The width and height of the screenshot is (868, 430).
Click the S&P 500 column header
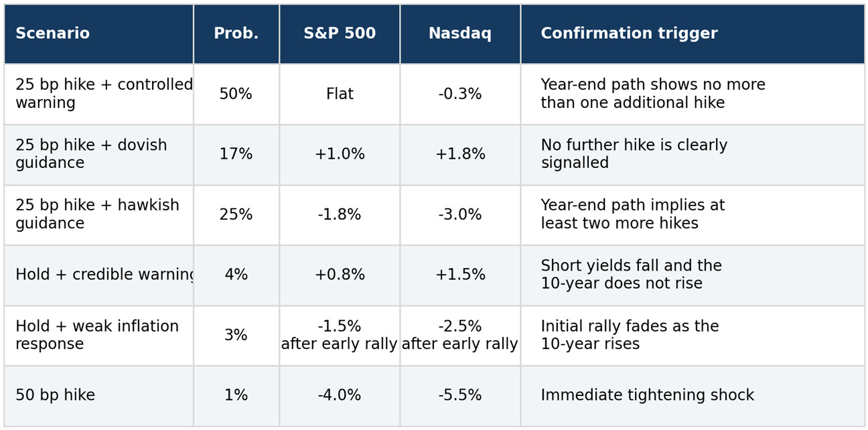340,34
